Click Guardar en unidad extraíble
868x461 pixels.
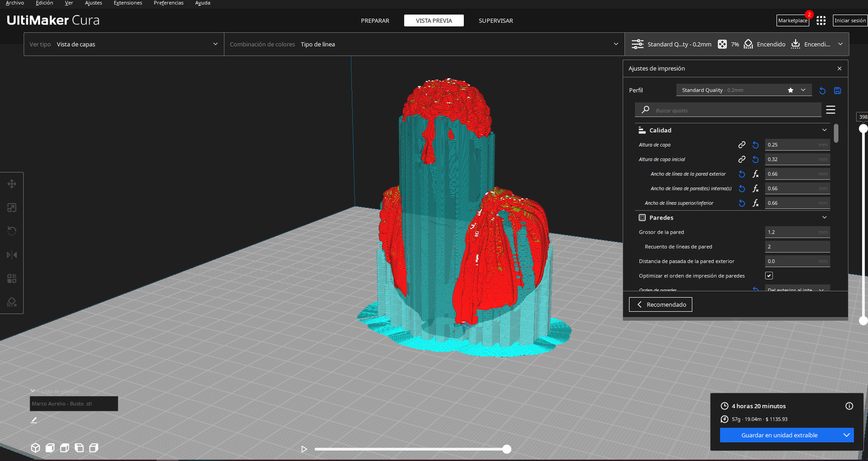coord(780,435)
